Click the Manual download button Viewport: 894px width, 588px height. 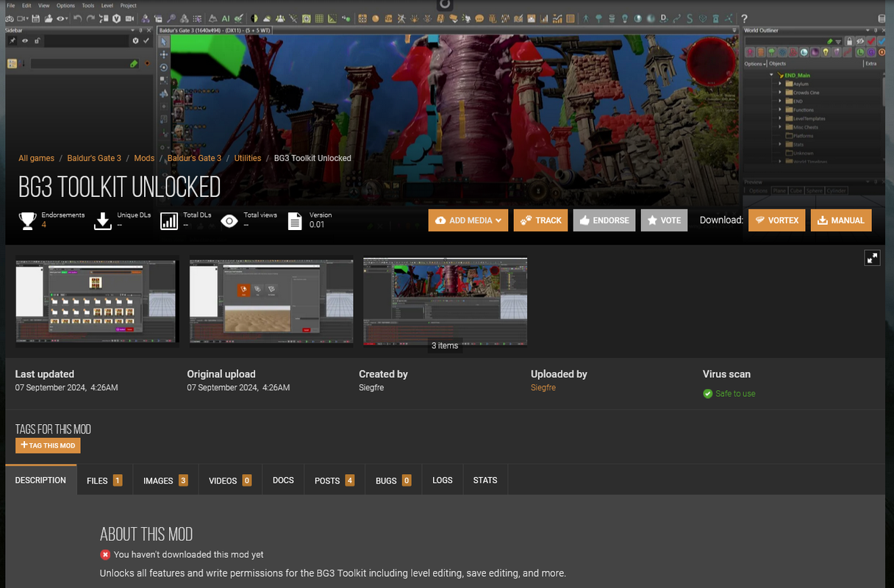(841, 220)
